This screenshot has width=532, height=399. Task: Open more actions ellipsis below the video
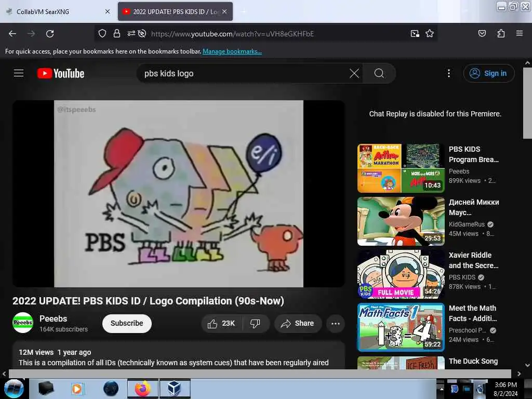tap(336, 323)
